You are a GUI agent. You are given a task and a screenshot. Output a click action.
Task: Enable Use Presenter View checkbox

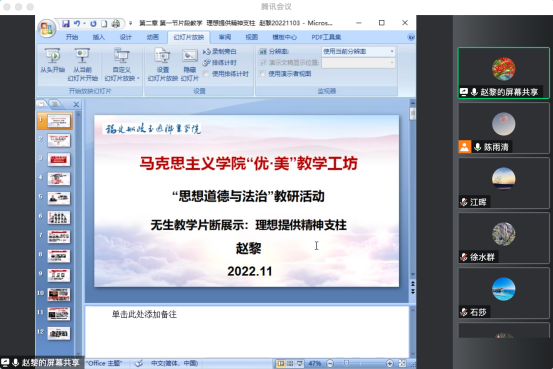click(262, 74)
